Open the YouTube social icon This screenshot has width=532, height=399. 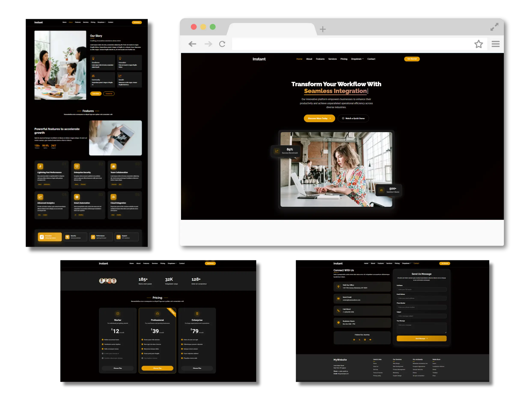[x=370, y=339]
